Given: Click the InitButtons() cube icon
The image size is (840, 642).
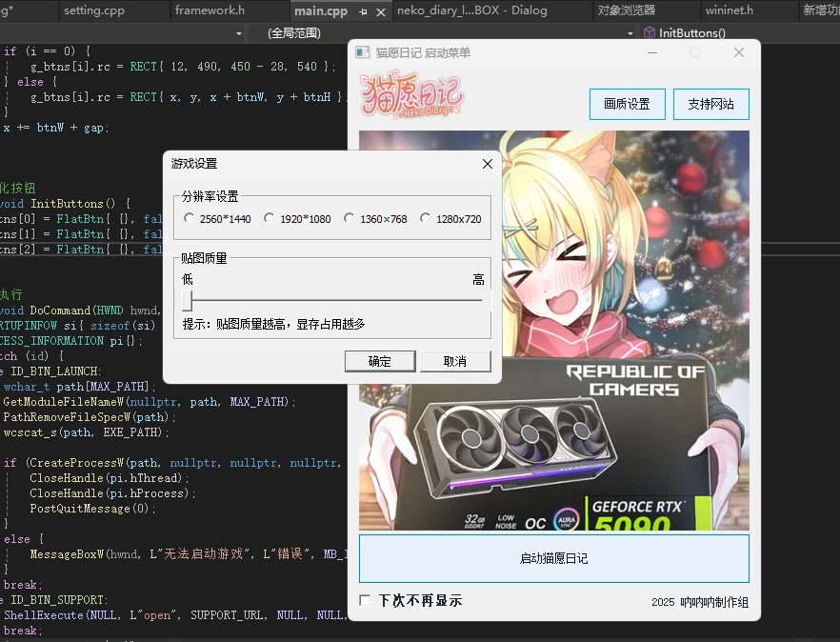Looking at the screenshot, I should 650,33.
